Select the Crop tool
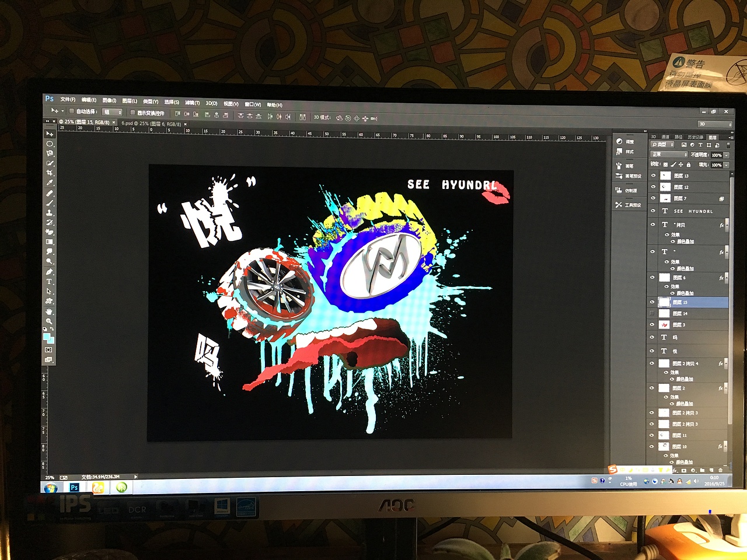747x560 pixels. pos(50,173)
